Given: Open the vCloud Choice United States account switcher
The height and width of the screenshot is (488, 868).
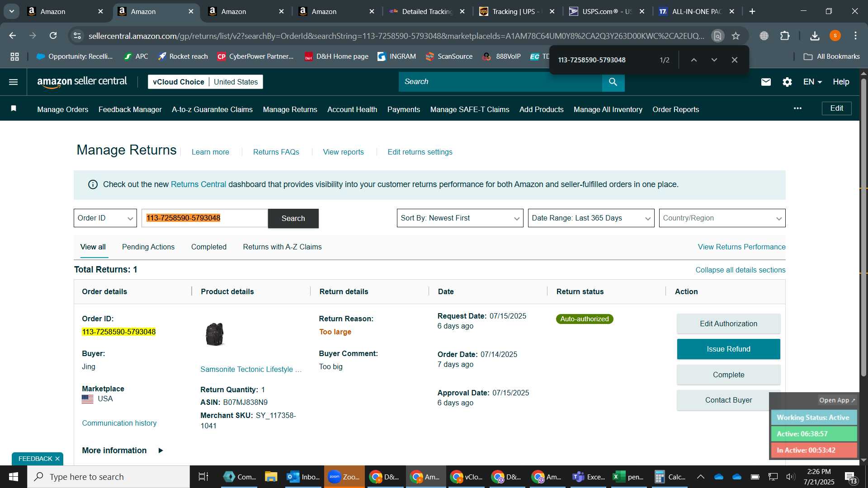Looking at the screenshot, I should coord(205,82).
